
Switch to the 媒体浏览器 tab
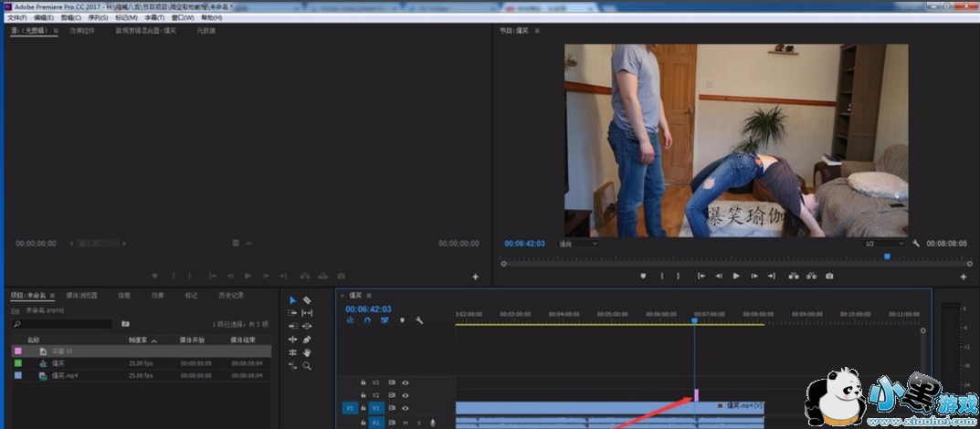pos(81,296)
